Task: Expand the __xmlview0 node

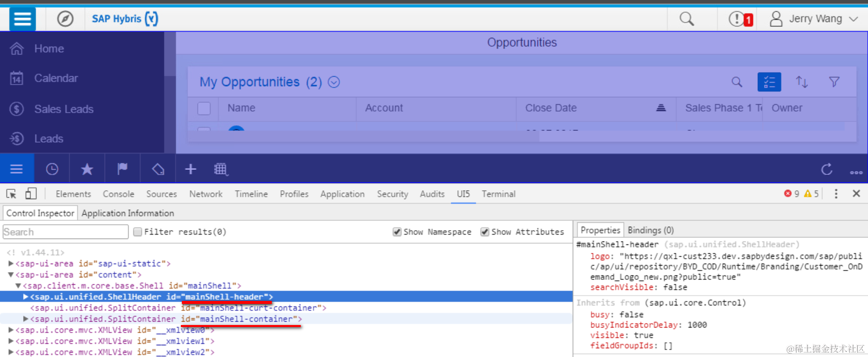Action: [x=11, y=330]
